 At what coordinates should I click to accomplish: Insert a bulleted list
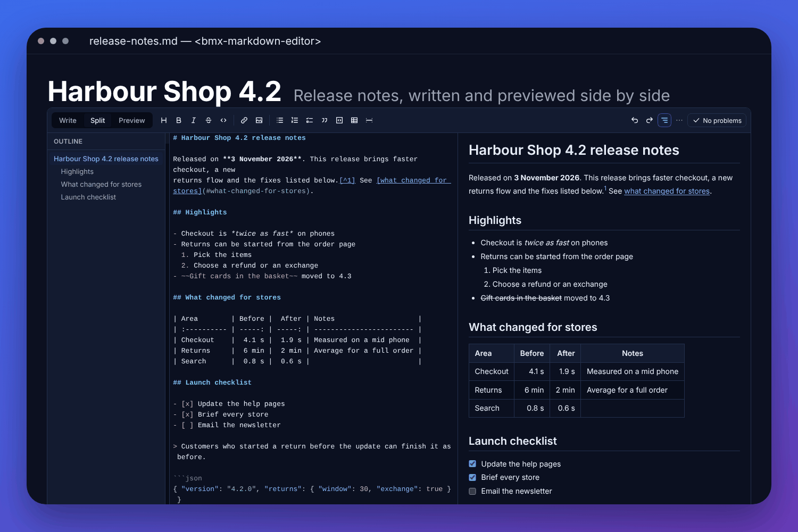280,120
